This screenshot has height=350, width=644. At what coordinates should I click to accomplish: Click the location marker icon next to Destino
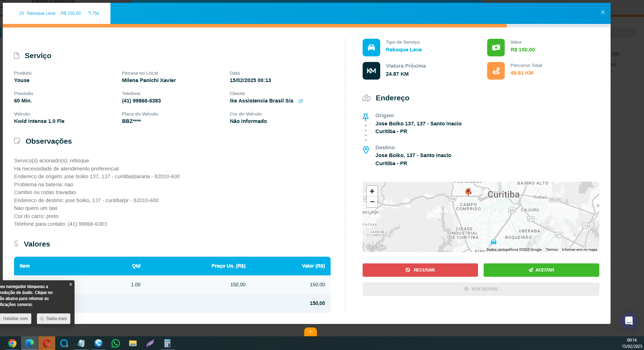(x=366, y=150)
